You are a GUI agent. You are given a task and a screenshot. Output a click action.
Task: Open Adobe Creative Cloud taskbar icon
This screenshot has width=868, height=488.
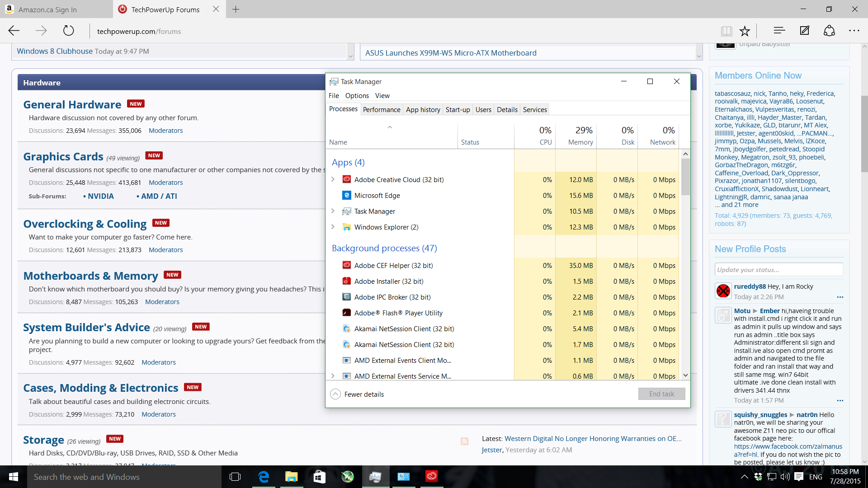point(432,477)
